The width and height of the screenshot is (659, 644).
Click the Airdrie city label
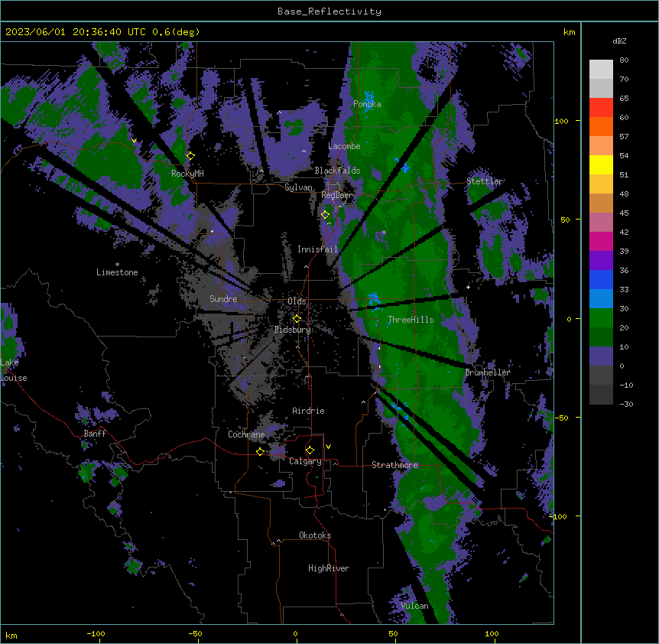tap(308, 411)
